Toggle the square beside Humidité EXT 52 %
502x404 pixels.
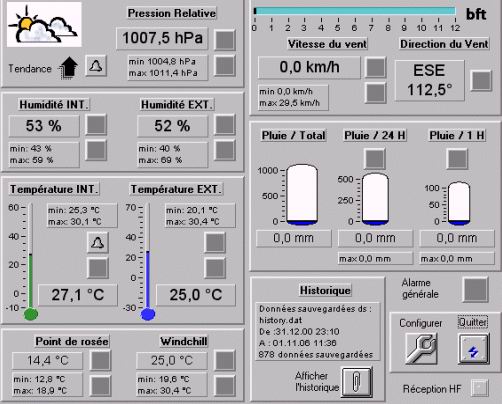tap(225, 125)
